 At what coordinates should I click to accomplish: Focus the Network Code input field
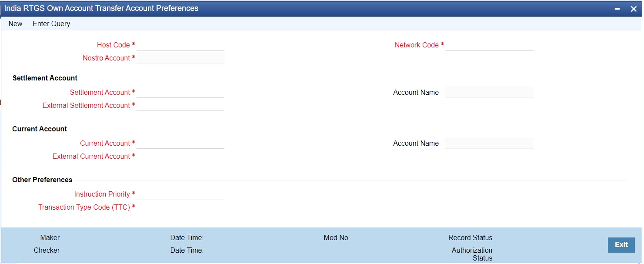pyautogui.click(x=489, y=45)
